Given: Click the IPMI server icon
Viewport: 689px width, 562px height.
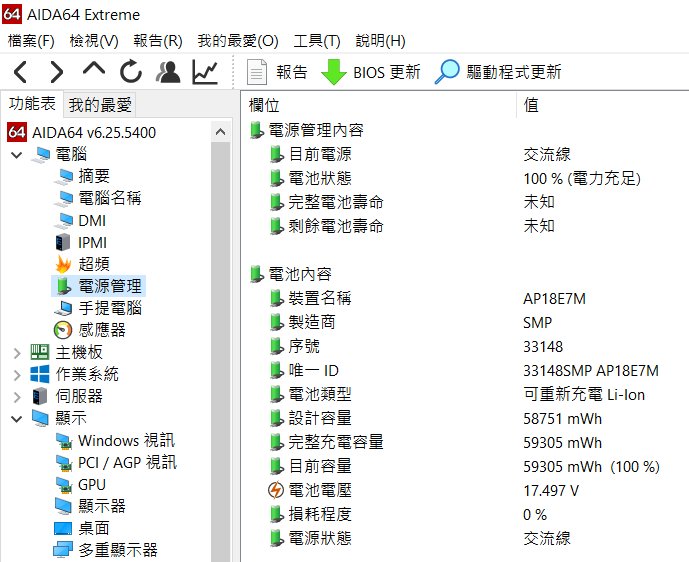Looking at the screenshot, I should (x=63, y=242).
